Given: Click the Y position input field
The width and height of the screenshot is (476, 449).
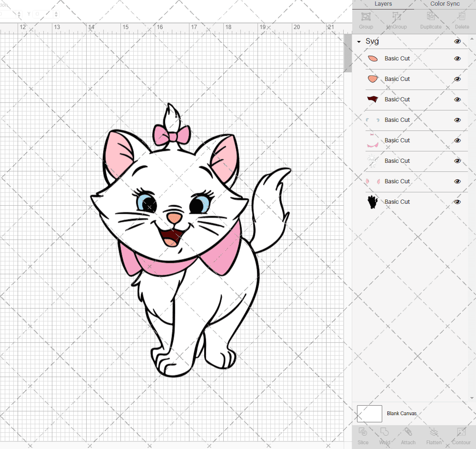Looking at the screenshot, I should [x=43, y=14].
